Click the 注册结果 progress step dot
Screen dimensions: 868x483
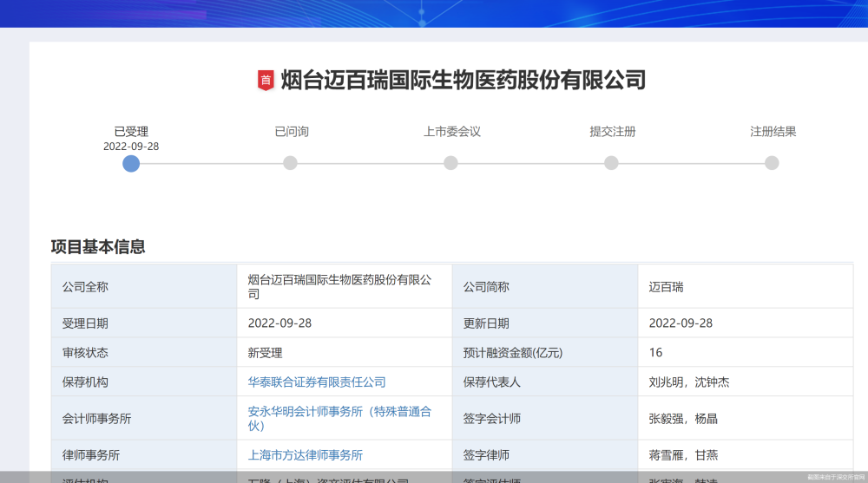pyautogui.click(x=772, y=163)
